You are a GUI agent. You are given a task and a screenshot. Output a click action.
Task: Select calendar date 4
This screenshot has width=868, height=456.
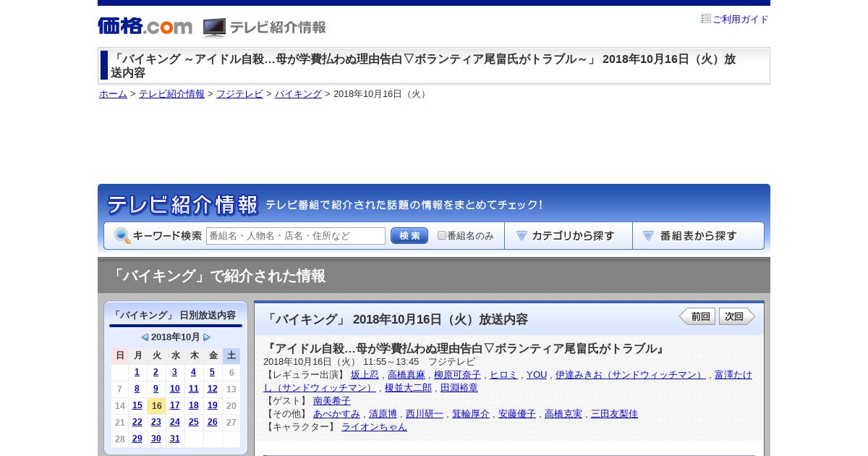(x=193, y=372)
